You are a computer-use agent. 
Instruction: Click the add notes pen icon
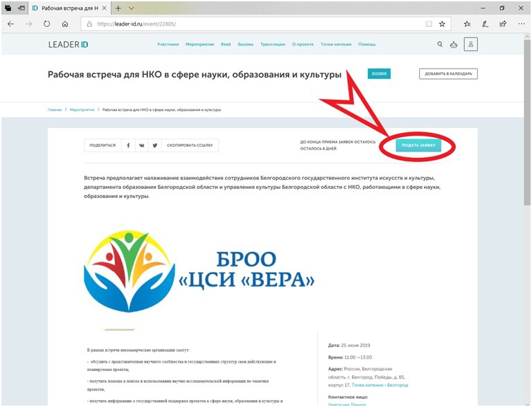tap(485, 24)
